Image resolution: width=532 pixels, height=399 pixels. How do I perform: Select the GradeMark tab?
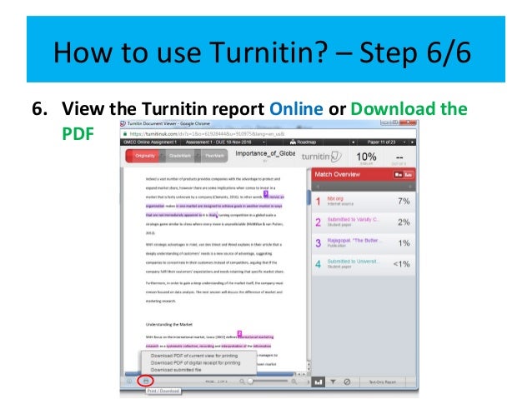[180, 156]
